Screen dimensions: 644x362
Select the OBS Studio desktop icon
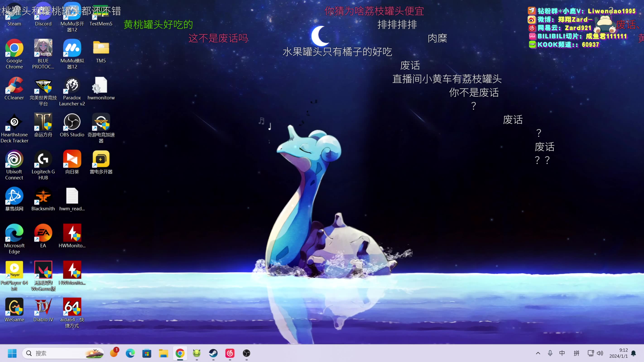[72, 125]
